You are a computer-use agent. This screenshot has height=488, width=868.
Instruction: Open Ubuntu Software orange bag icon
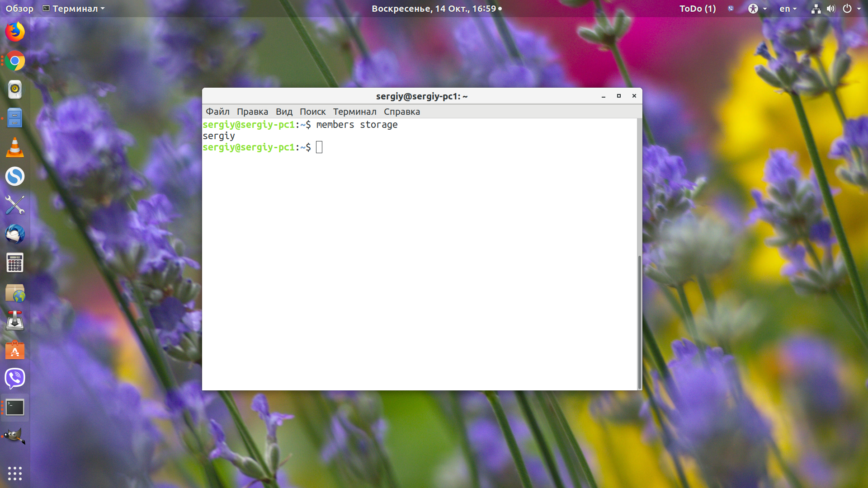(15, 350)
